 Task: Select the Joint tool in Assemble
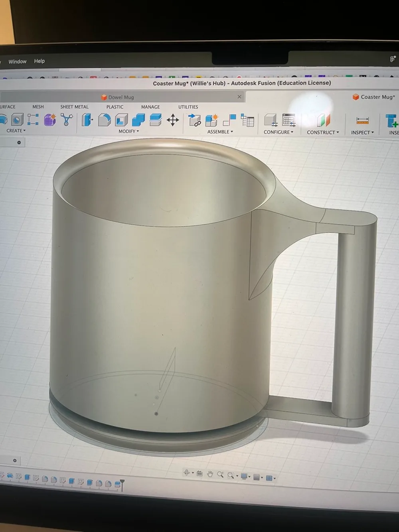coord(229,120)
